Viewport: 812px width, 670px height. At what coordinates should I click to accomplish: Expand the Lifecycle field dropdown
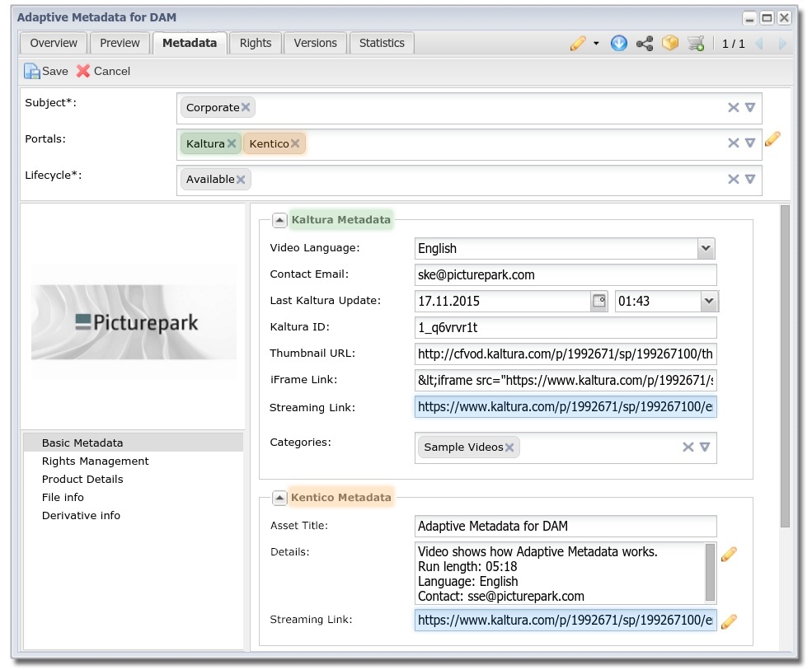pyautogui.click(x=750, y=179)
